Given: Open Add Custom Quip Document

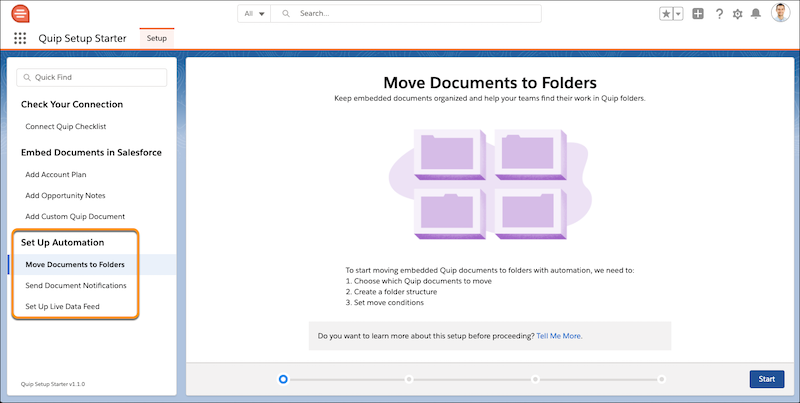Looking at the screenshot, I should point(75,216).
